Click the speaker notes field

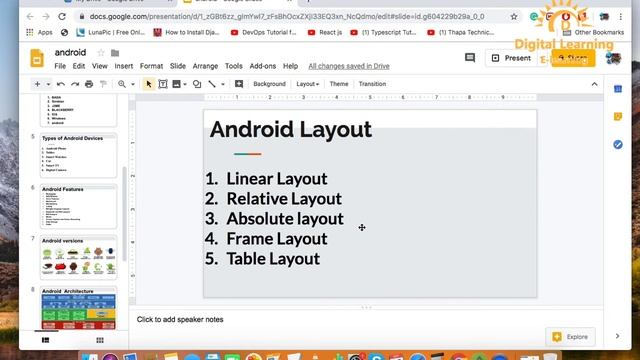(366, 320)
